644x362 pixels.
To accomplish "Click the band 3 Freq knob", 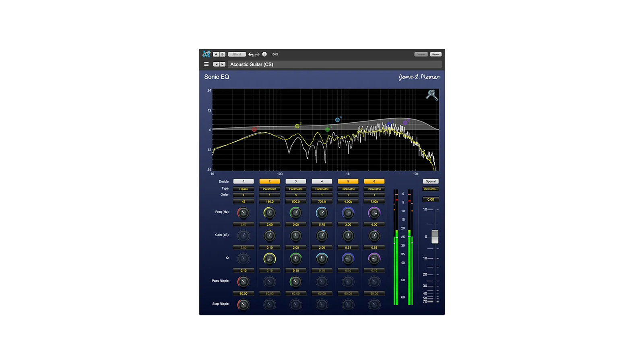I will point(295,213).
